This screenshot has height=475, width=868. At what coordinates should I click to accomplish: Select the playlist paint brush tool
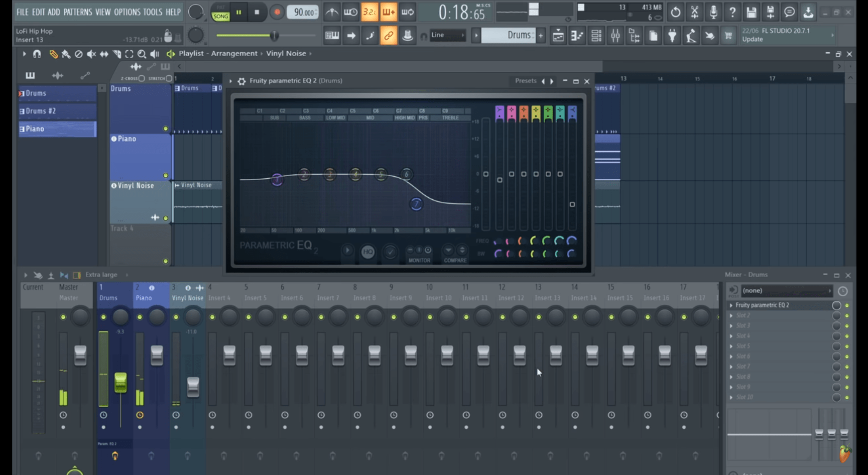[66, 54]
